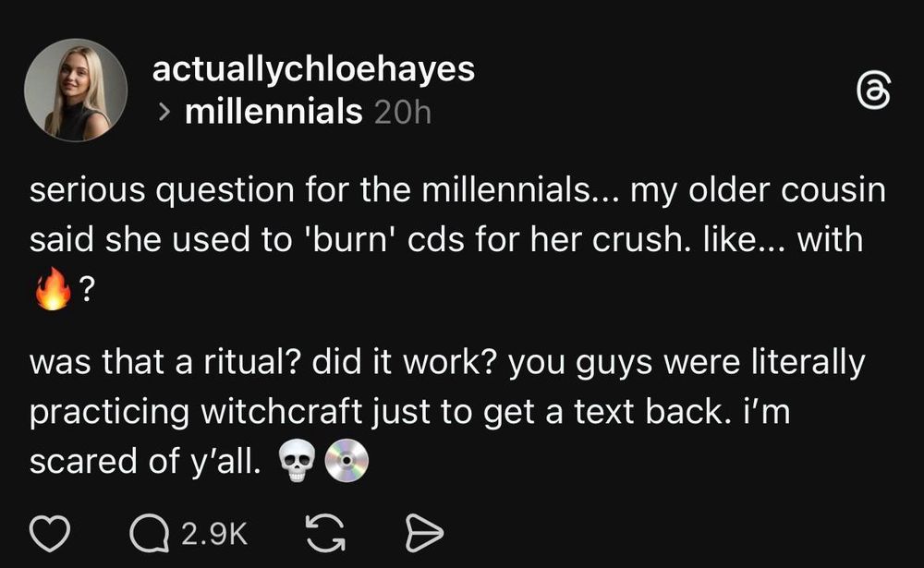
Task: Toggle following the millennials community
Action: [x=272, y=112]
